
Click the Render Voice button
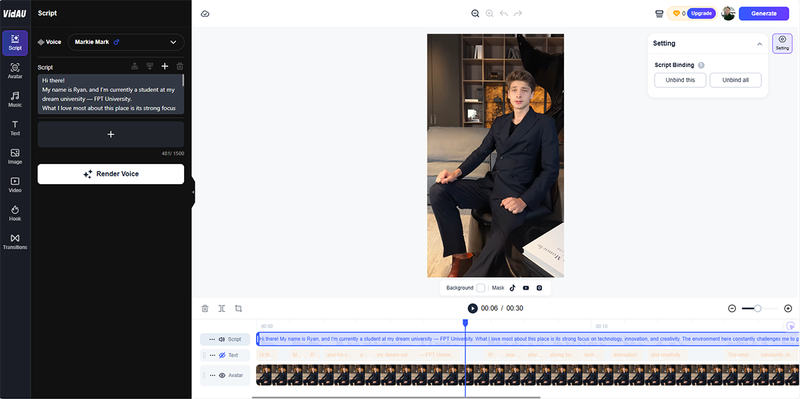[111, 174]
